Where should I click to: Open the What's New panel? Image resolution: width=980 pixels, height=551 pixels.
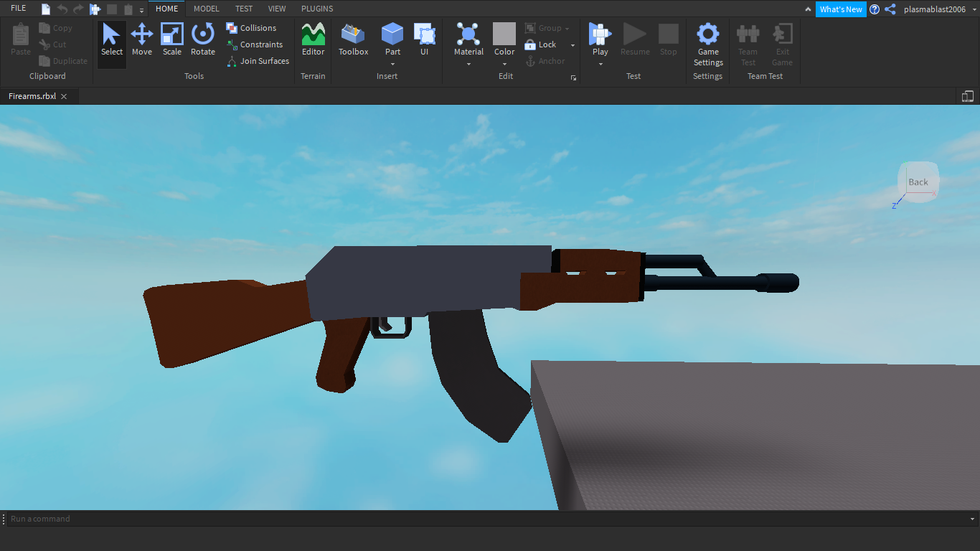tap(840, 9)
